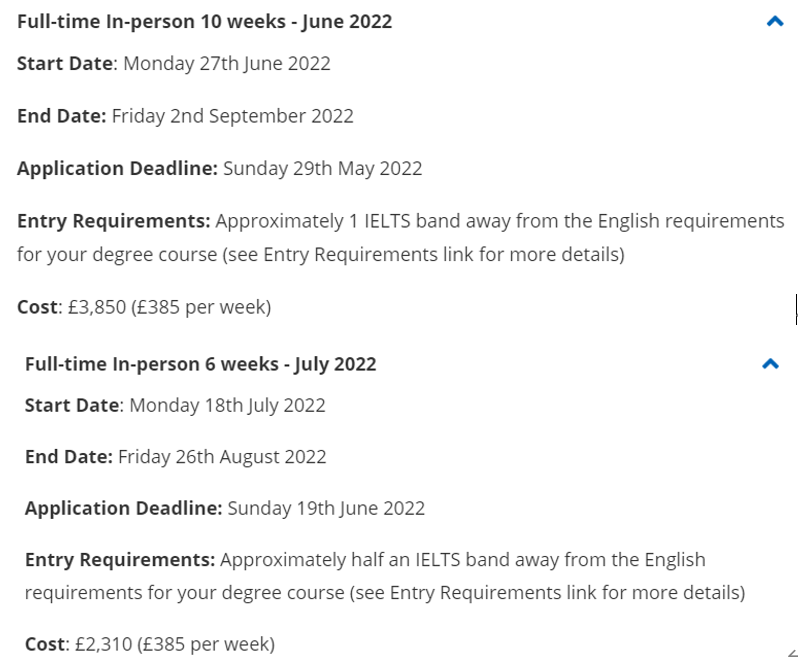Click the end date 'Friday 2nd September 2022'
798x657 pixels.
point(233,116)
